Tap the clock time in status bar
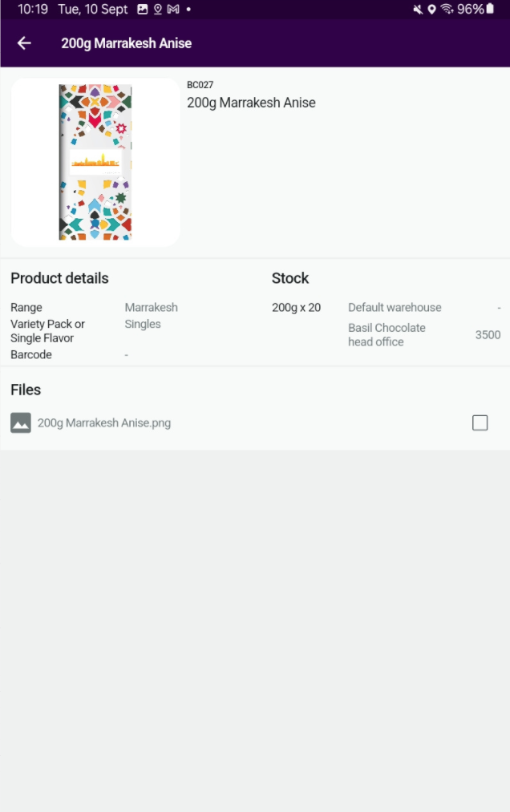 [33, 10]
